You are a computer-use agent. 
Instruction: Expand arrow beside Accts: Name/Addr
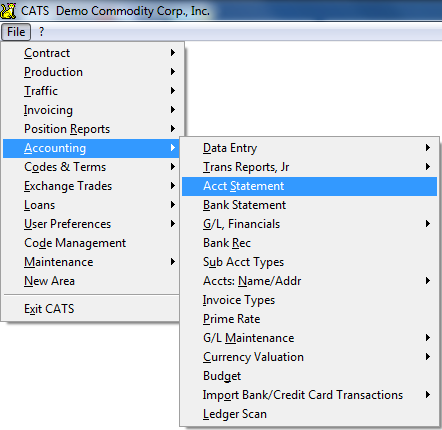pos(428,281)
